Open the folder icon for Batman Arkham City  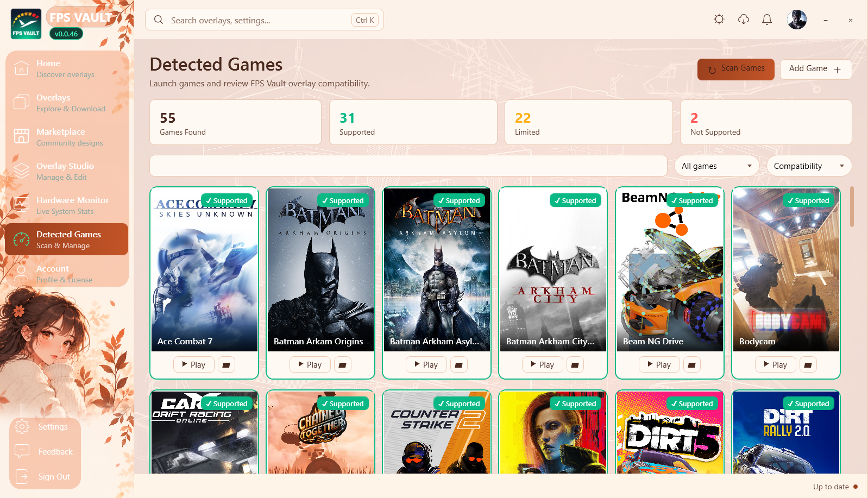pyautogui.click(x=575, y=365)
